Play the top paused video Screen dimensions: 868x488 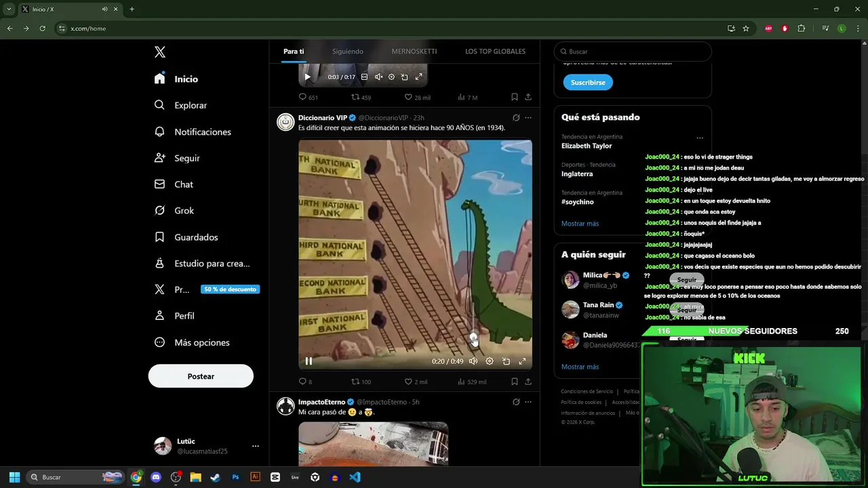coord(307,77)
